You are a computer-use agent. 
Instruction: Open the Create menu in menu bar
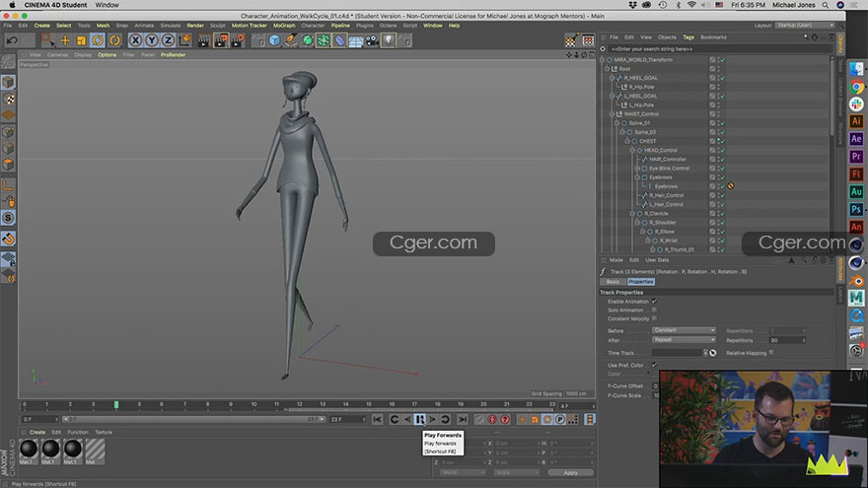42,26
